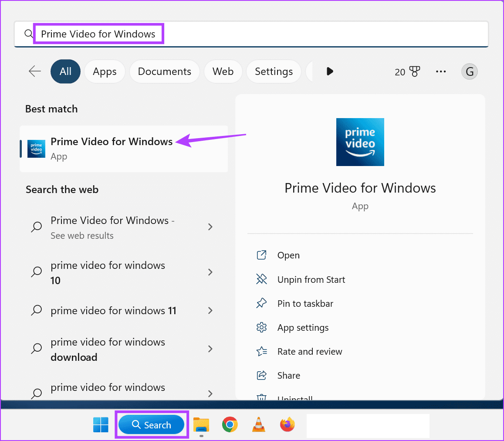Click search icon beside 'windows 11' suggestion
This screenshot has height=441, width=504.
36,310
